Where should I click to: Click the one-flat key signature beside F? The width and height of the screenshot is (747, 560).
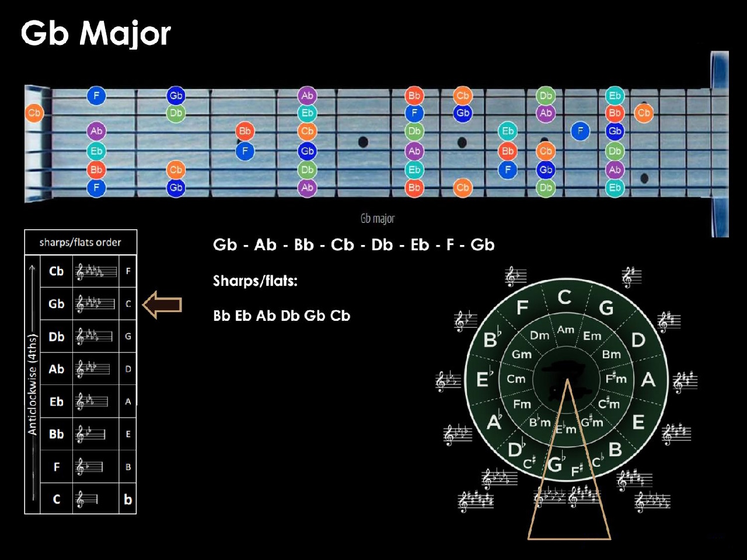click(x=515, y=276)
